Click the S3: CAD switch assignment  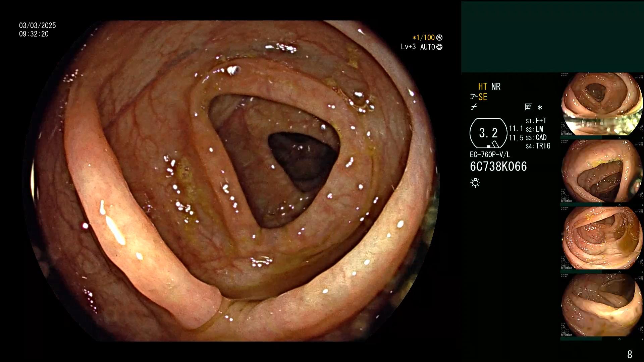536,137
